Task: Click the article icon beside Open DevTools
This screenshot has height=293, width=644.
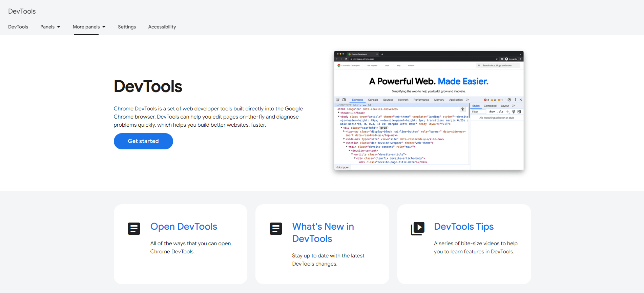Action: point(134,229)
